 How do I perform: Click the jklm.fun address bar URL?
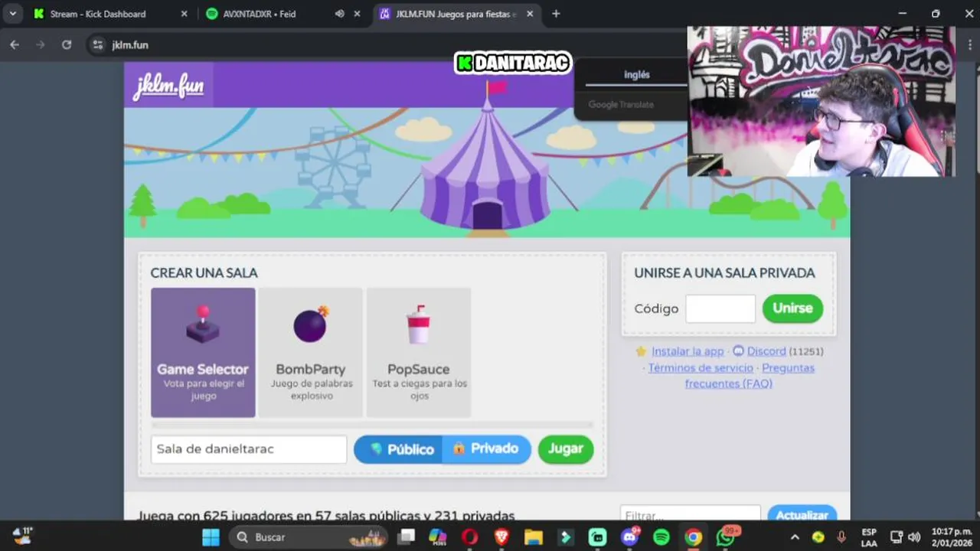[x=130, y=45]
